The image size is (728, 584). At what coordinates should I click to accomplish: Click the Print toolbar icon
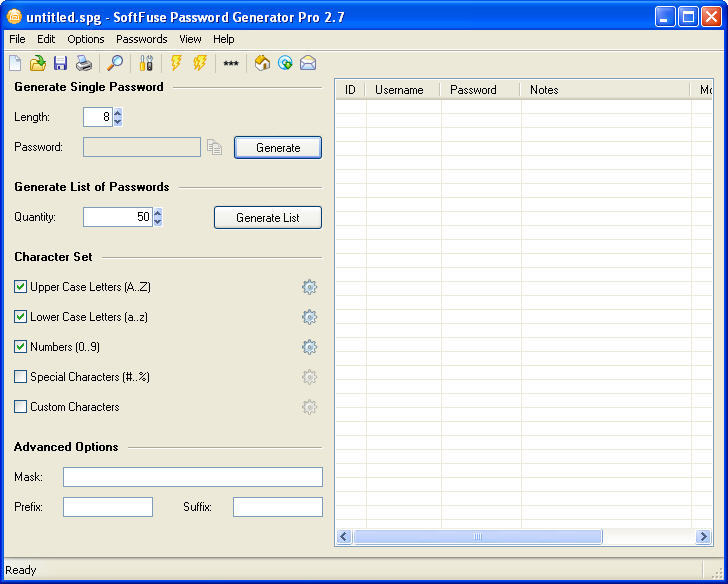point(84,63)
